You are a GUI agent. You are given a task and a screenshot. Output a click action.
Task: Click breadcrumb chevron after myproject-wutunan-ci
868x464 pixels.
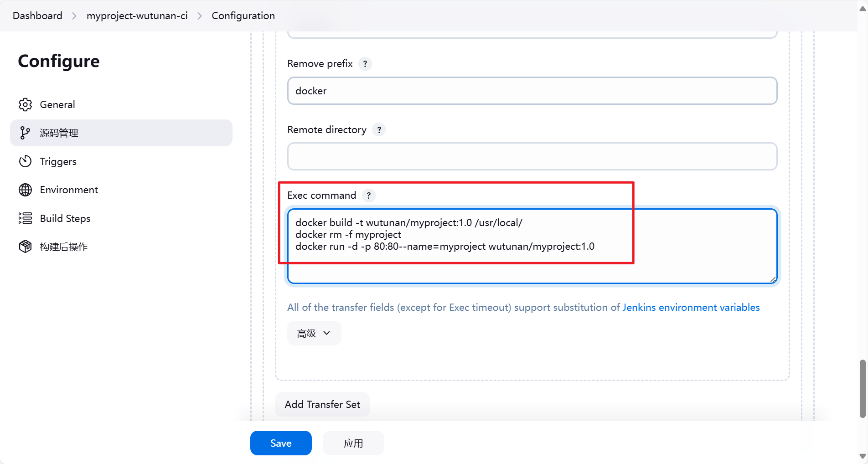[x=200, y=16]
